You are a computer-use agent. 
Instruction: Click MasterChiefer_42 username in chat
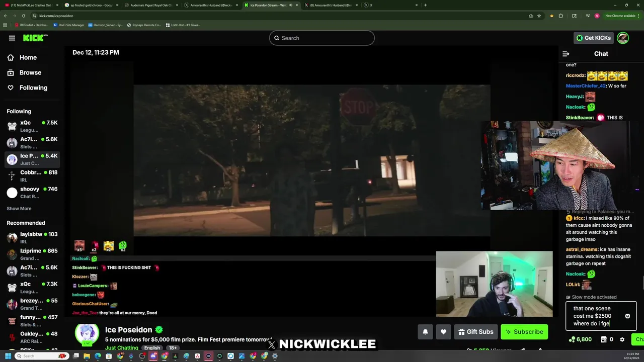[586, 86]
